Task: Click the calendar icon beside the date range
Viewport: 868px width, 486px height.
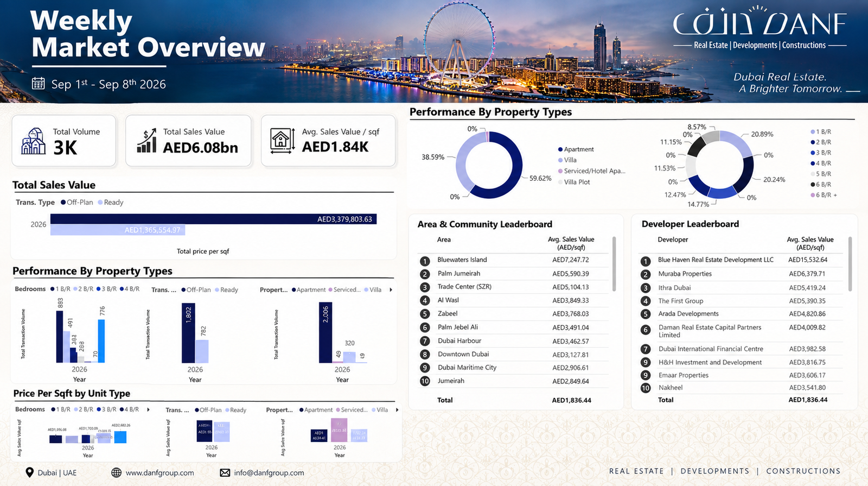Action: coord(38,83)
